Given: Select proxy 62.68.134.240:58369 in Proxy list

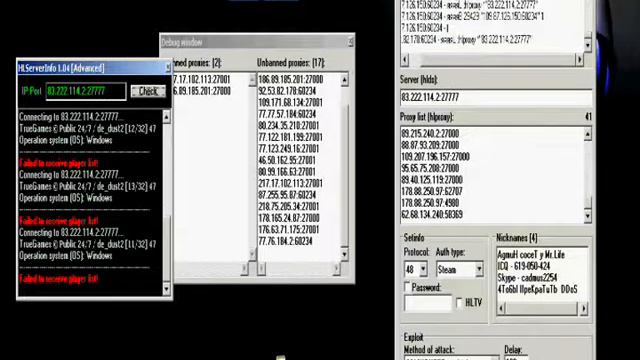Looking at the screenshot, I should coord(432,214).
